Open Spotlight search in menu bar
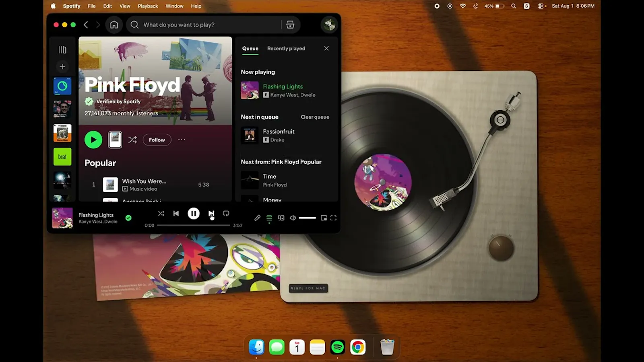 click(514, 6)
